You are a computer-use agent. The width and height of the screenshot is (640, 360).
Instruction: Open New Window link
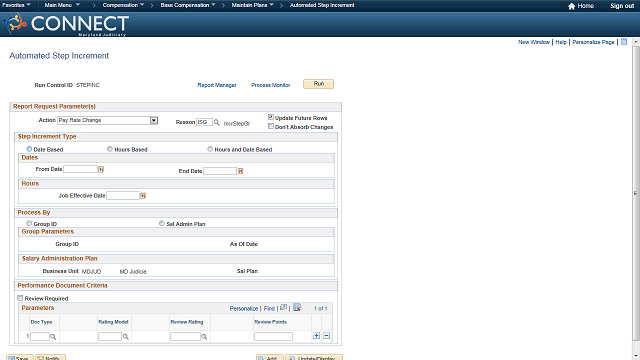click(x=534, y=42)
